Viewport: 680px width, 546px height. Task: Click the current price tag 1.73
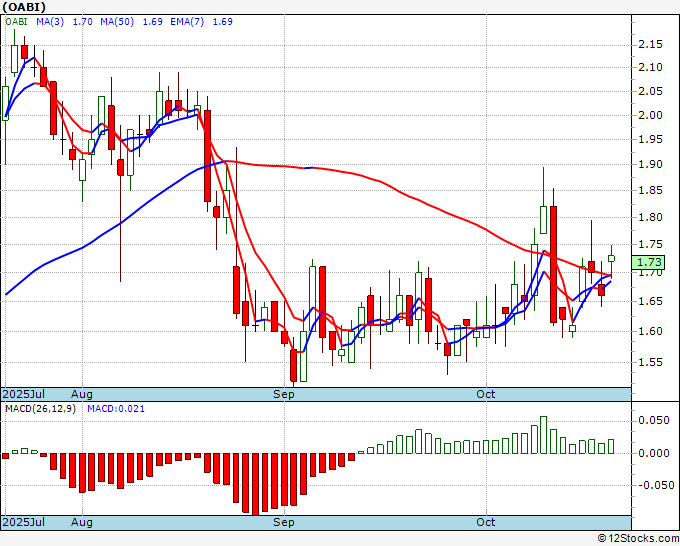point(649,262)
